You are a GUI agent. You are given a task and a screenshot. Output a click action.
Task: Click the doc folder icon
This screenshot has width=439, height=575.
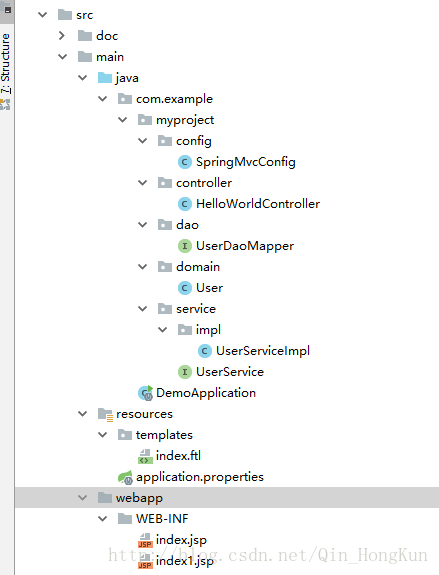coord(85,36)
